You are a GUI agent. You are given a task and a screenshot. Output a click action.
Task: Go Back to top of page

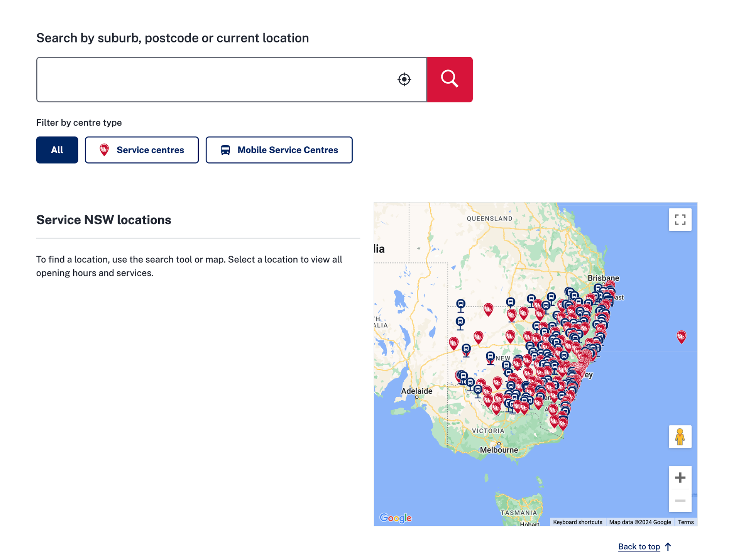coord(645,547)
